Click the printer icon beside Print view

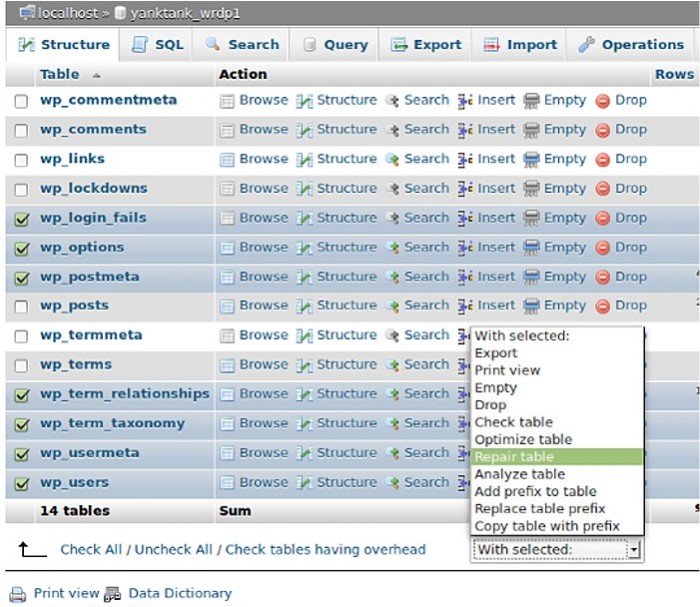(x=18, y=594)
